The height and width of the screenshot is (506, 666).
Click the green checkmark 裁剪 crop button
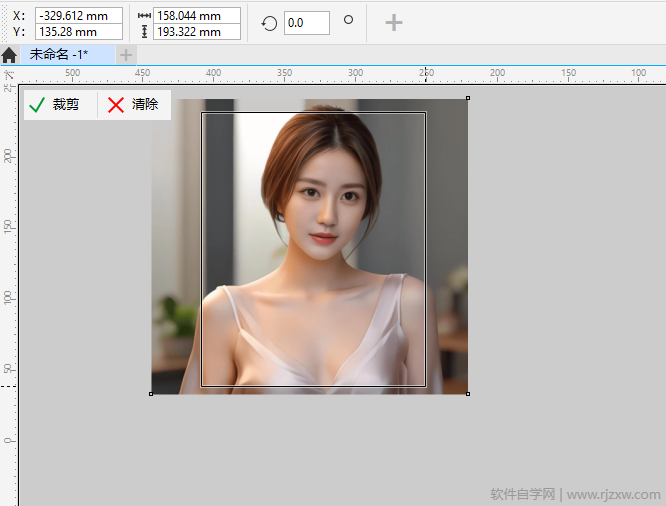tap(54, 105)
